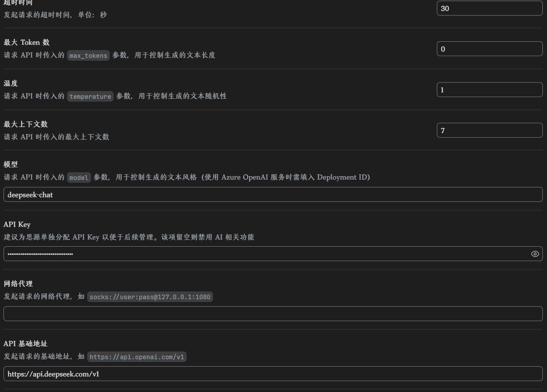Click the "API Key" heading

(17, 224)
